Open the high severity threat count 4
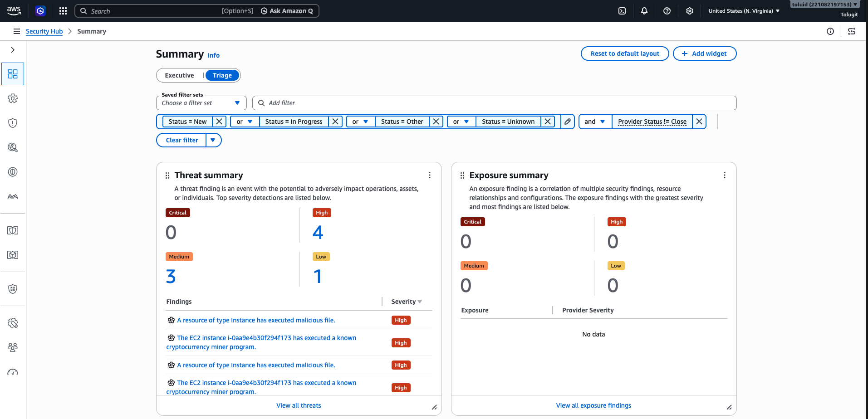 click(318, 233)
